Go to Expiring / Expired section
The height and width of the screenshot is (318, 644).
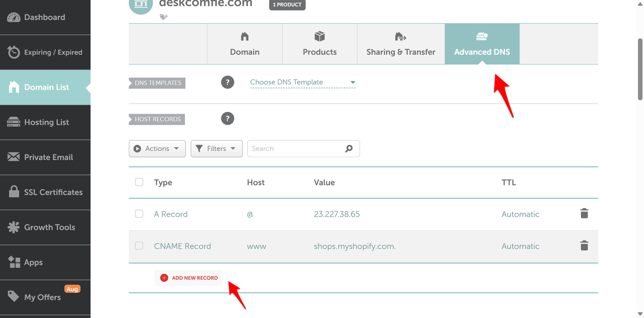tap(45, 52)
